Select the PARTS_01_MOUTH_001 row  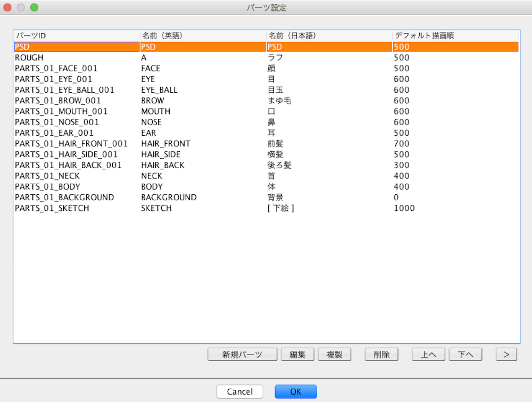click(x=267, y=111)
